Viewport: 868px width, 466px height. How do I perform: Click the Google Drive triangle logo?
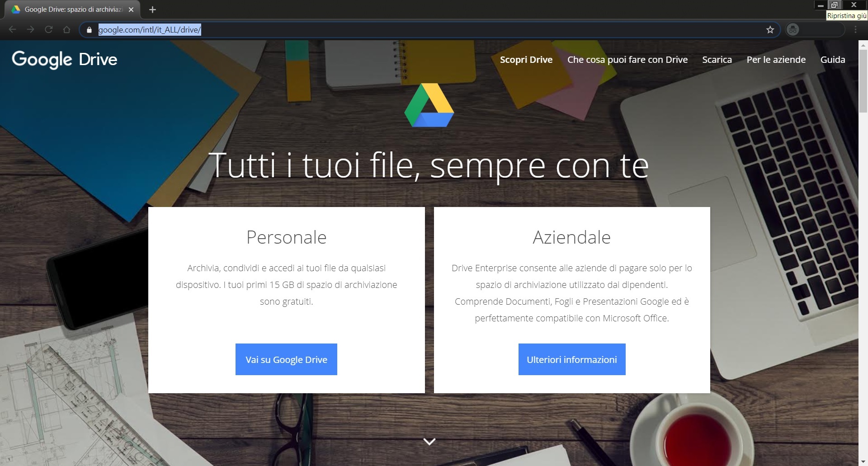429,105
